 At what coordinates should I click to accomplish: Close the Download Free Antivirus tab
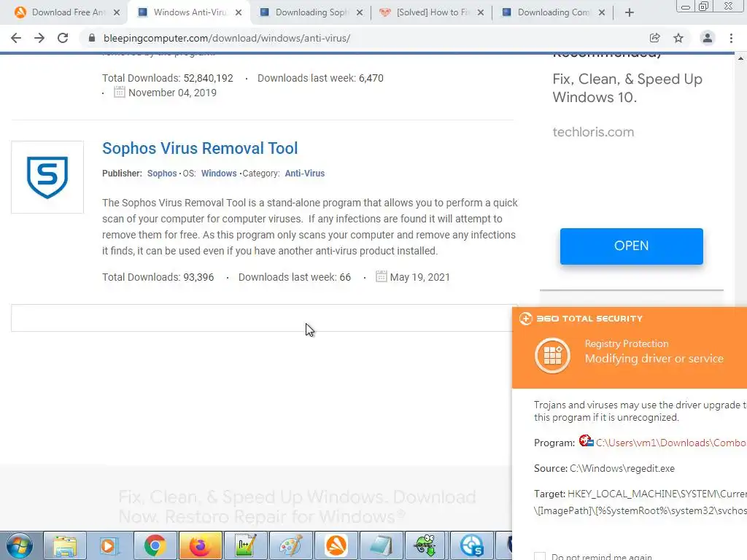tap(117, 12)
